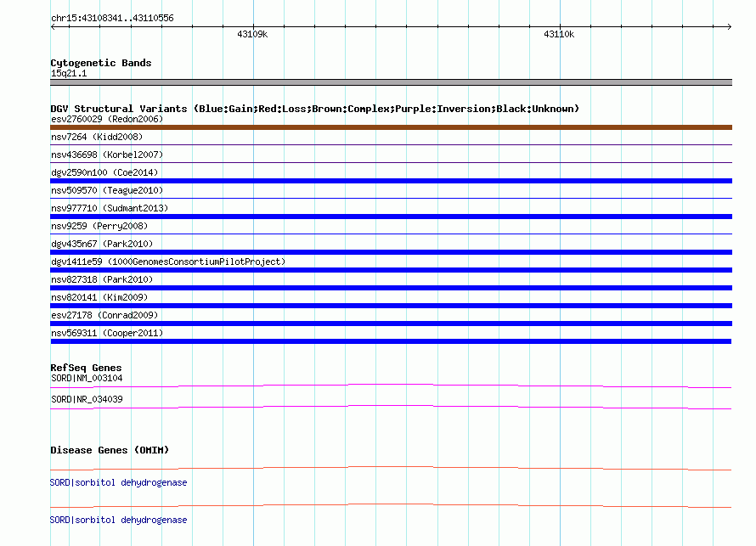Screen dimensions: 756x546
Task: Select the esv27178 (Conrad2009) variant label
Action: tap(104, 315)
